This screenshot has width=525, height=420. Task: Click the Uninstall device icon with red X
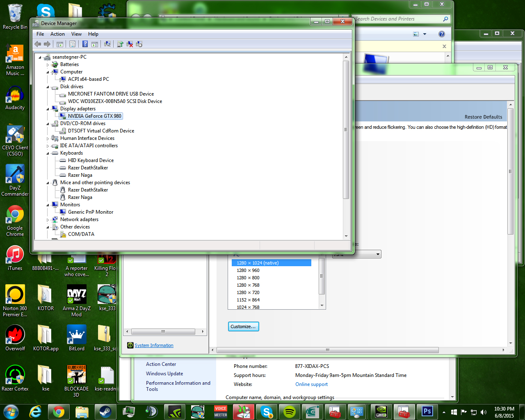coord(130,44)
